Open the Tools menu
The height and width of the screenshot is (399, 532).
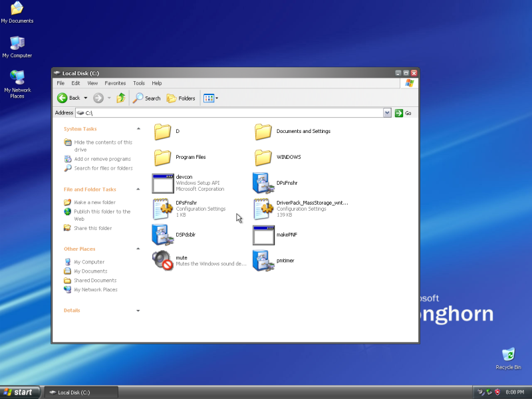point(138,82)
